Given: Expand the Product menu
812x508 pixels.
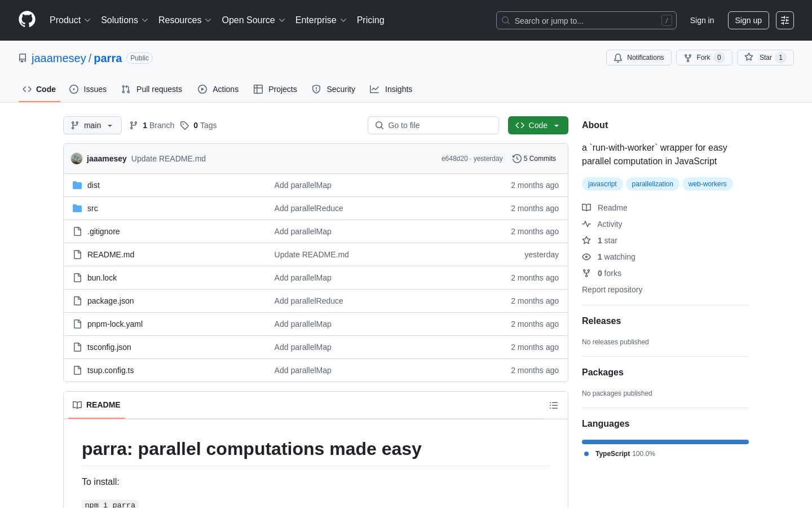Looking at the screenshot, I should click(70, 20).
